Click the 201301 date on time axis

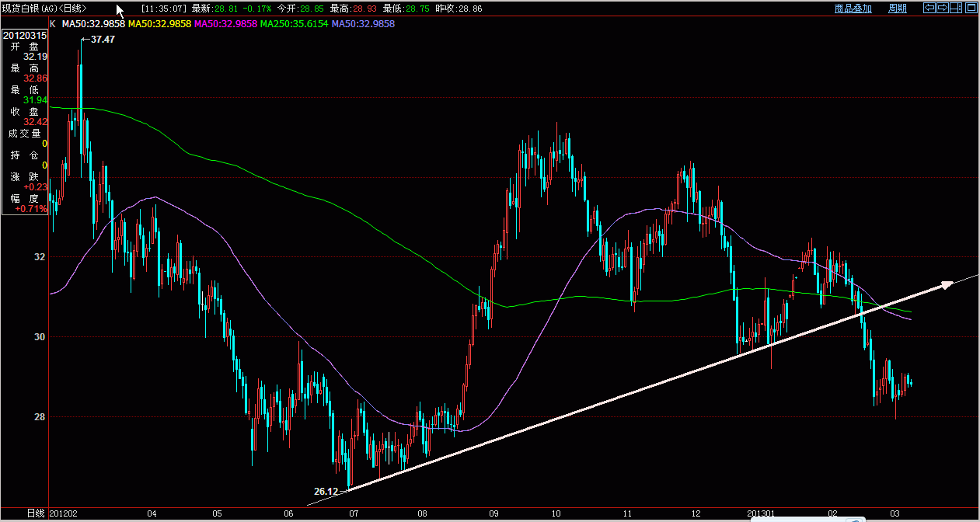click(762, 513)
